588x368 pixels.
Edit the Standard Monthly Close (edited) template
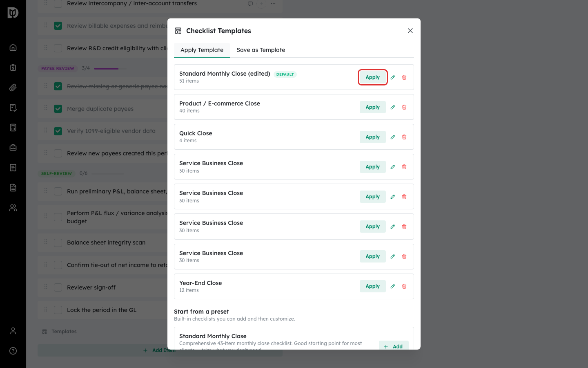click(x=393, y=77)
